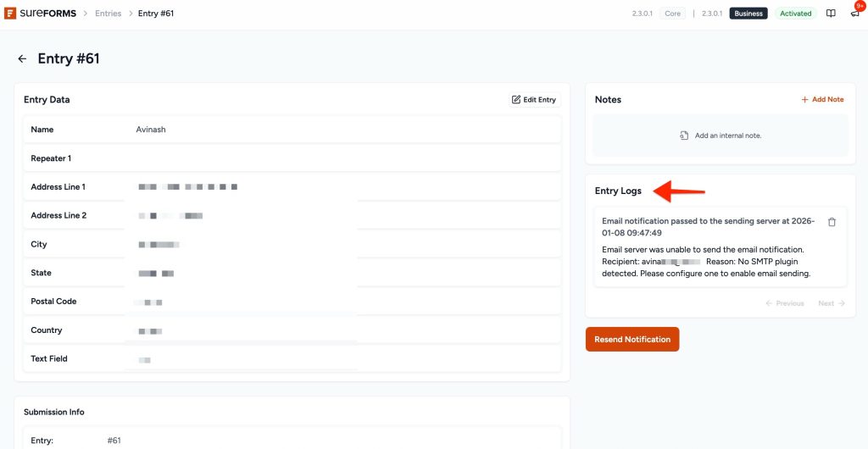The height and width of the screenshot is (449, 868).
Task: Go to Previous entry logs page
Action: click(x=784, y=303)
